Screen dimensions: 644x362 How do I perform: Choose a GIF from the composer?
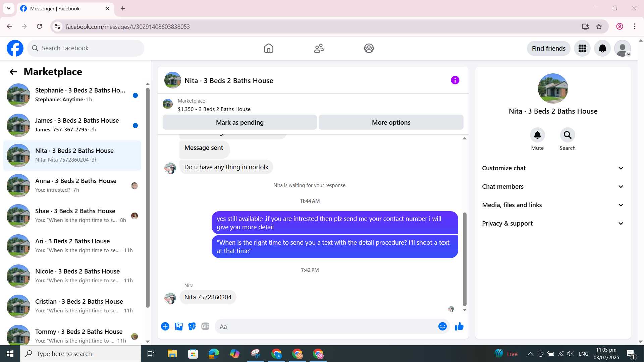coord(205,326)
